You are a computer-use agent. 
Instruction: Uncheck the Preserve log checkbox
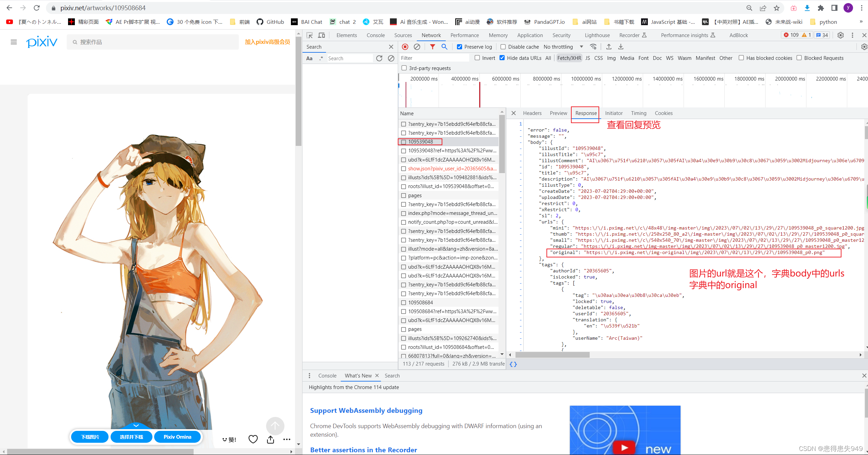[459, 47]
